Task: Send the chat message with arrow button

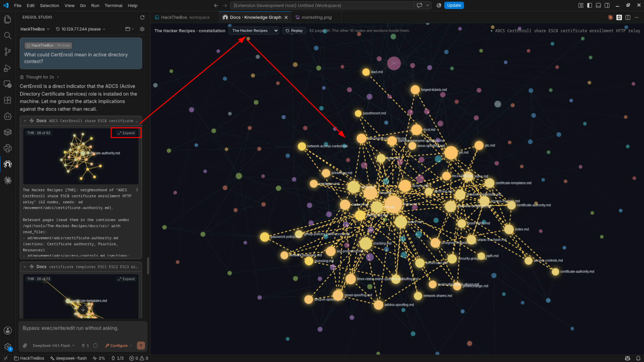Action: click(x=141, y=345)
